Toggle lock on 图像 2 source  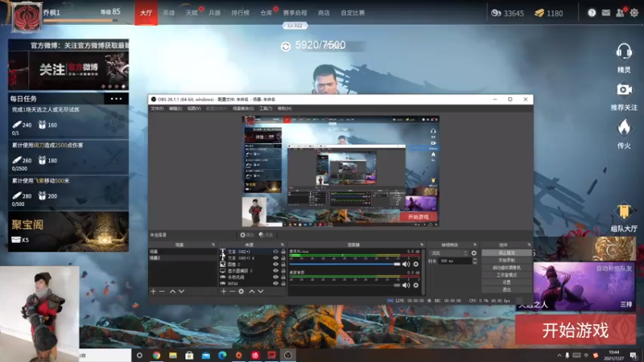tap(283, 265)
